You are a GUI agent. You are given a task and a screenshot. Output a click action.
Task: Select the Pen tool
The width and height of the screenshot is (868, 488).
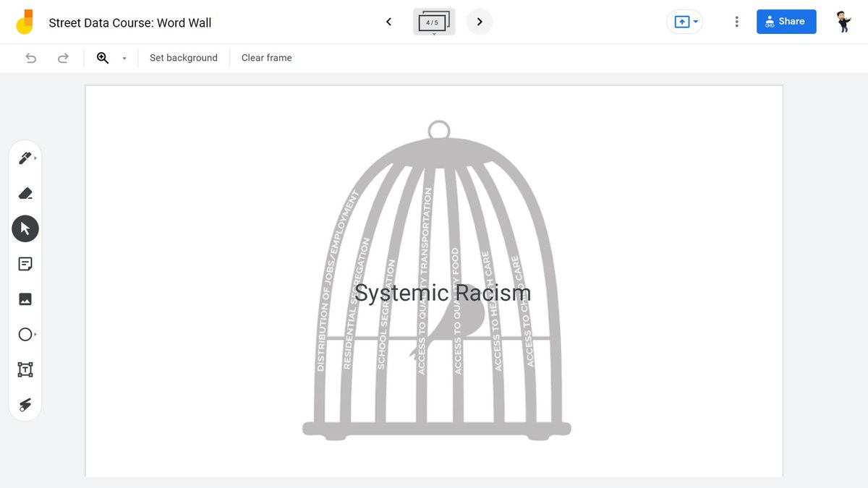[x=25, y=158]
